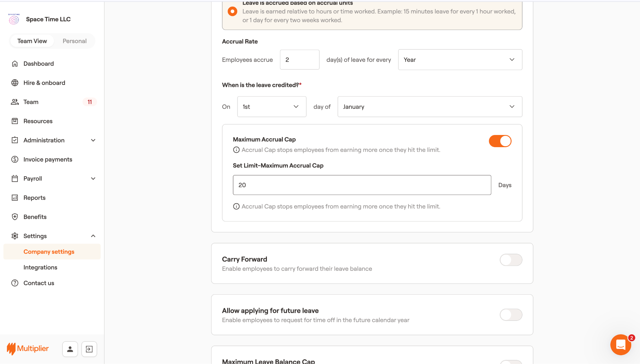This screenshot has width=640, height=364.
Task: Disable the Maximum Accrual Cap toggle
Action: click(500, 141)
